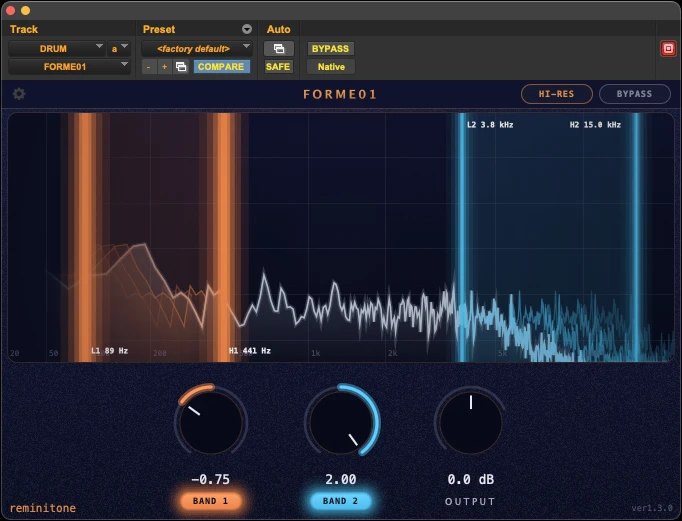Click the Band 2 value 2.00
This screenshot has width=682, height=521.
coord(341,479)
